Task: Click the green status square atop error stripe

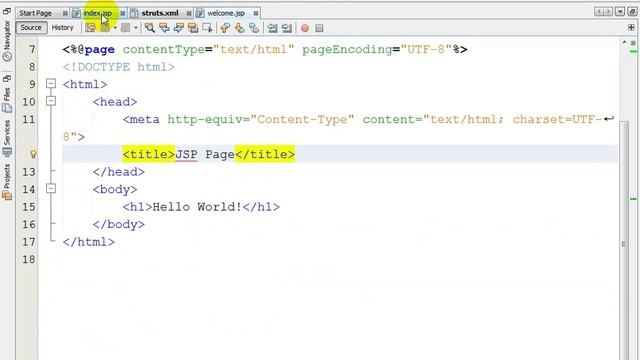Action: tap(633, 43)
